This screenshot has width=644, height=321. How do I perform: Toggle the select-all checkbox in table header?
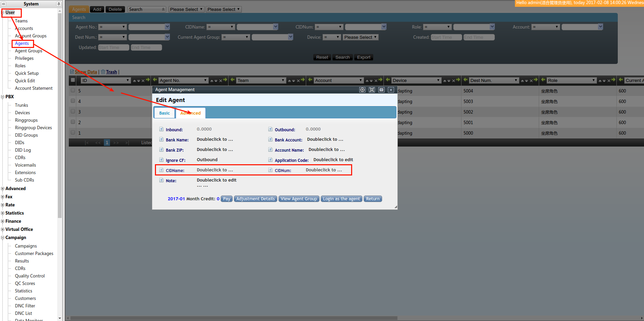[73, 80]
